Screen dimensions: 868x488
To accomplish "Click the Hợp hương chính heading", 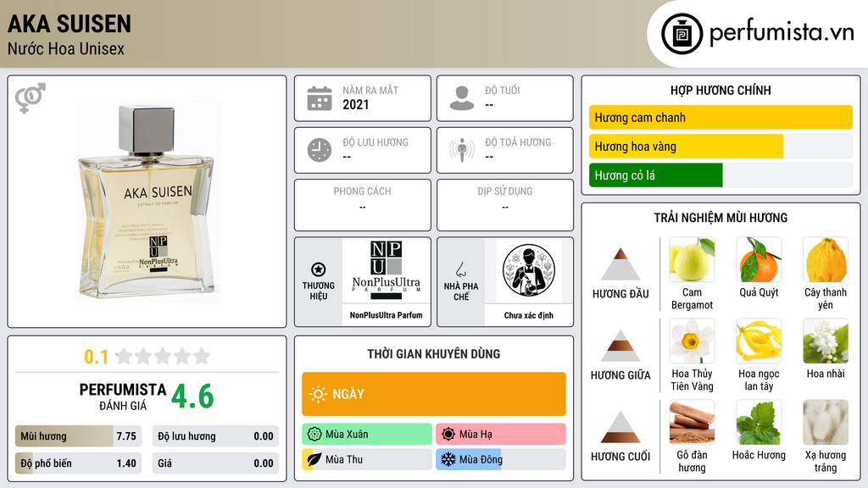I will pyautogui.click(x=721, y=90).
